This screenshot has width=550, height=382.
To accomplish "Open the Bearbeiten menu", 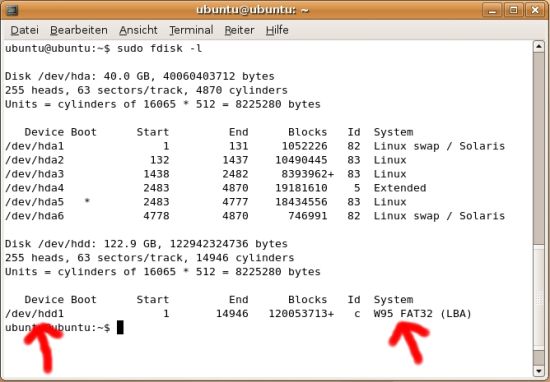I will (79, 30).
